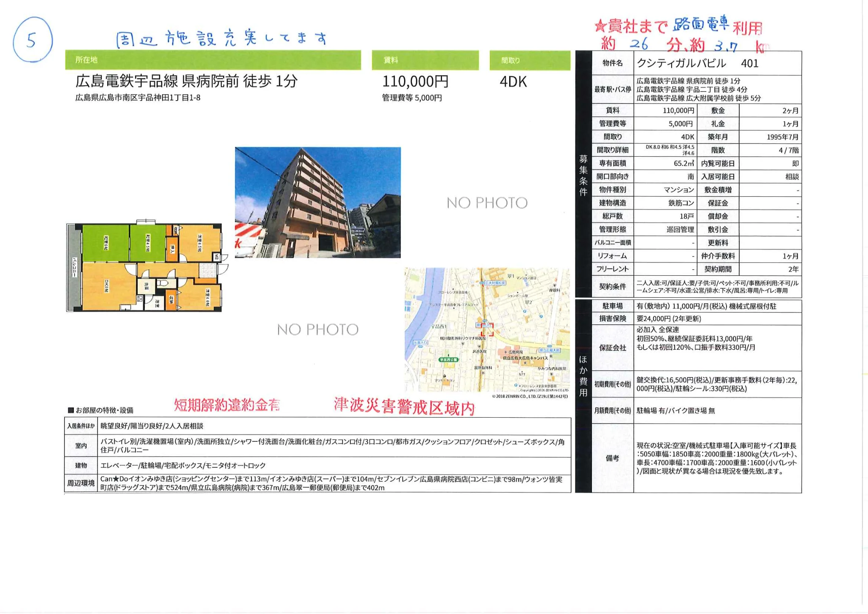Click the red star in handwritten note
Screen dimensions: 868x614
click(599, 27)
